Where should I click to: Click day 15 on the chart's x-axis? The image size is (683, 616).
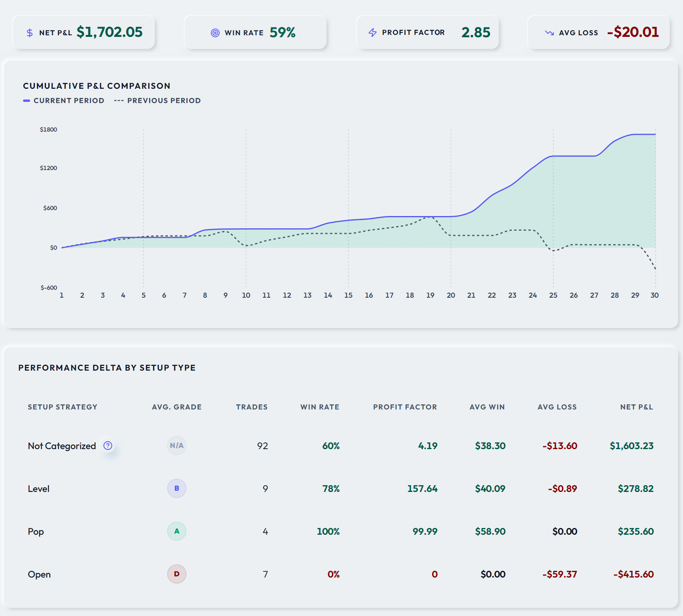point(348,295)
